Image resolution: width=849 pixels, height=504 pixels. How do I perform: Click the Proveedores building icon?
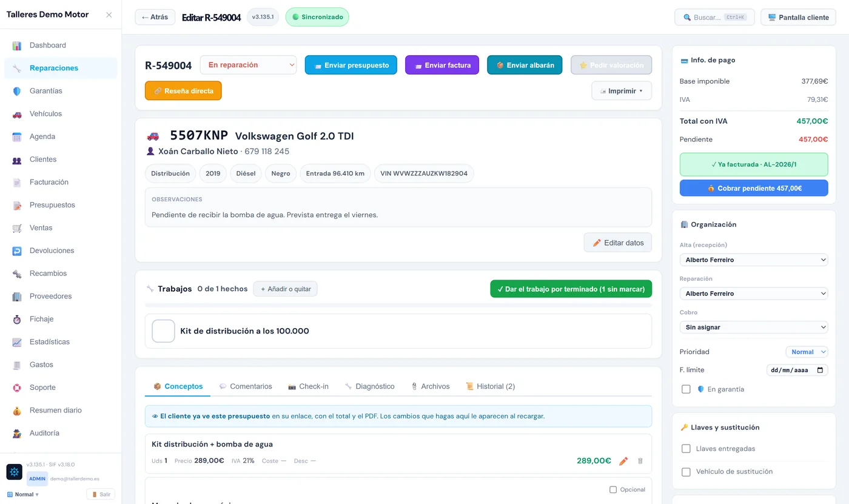[17, 297]
